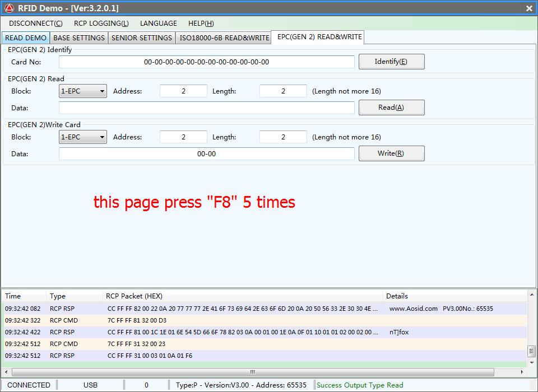Screen dimensions: 538x392
Task: Open the DISCONNECT menu
Action: pyautogui.click(x=35, y=24)
